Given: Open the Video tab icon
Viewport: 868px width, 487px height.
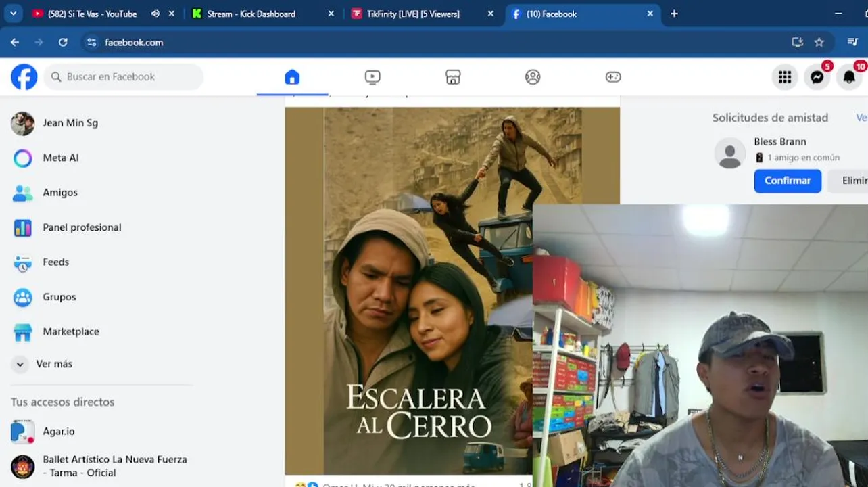Looking at the screenshot, I should coord(372,77).
